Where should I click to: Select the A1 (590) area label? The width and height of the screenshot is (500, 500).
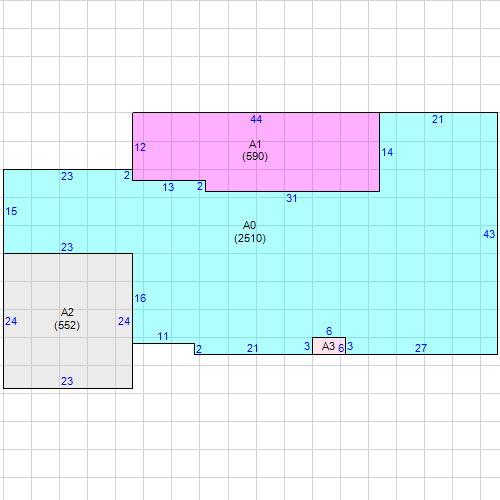pos(255,150)
